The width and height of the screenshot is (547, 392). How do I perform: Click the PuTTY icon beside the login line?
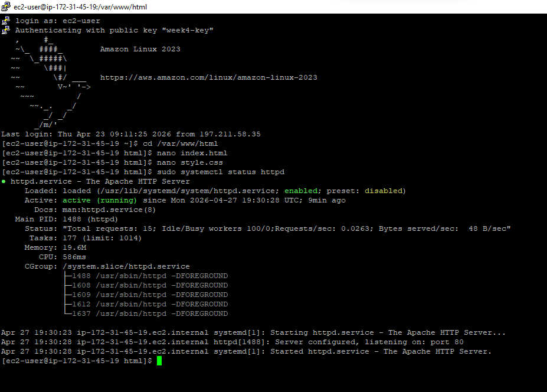(x=5, y=20)
